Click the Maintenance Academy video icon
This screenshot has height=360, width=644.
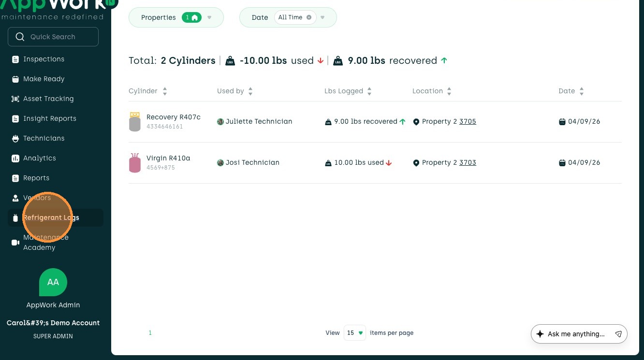coord(15,243)
